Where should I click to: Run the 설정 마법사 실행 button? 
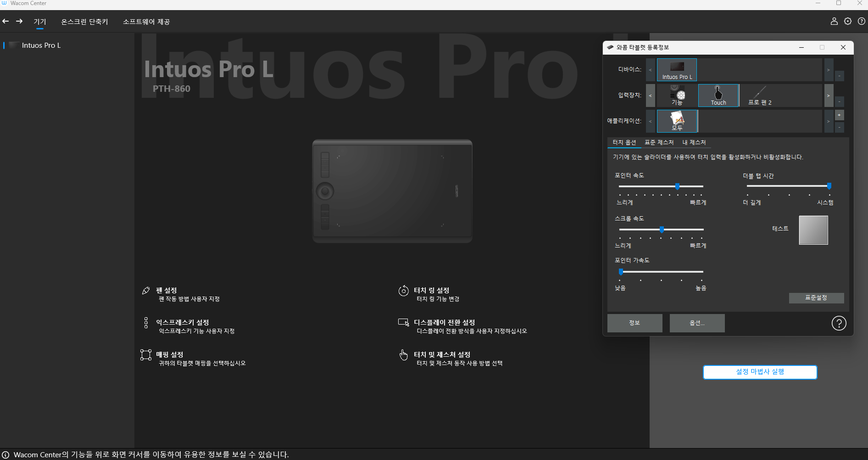760,372
